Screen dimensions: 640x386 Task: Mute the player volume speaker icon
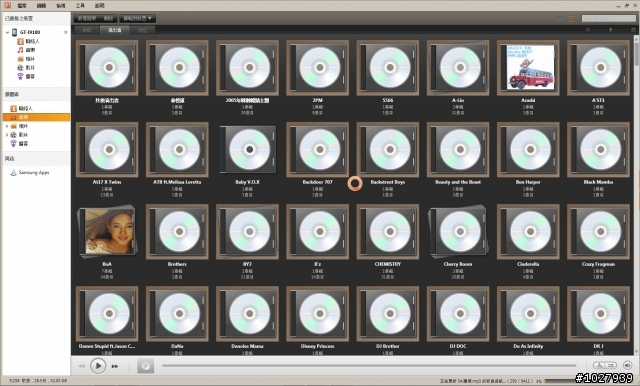pos(627,366)
